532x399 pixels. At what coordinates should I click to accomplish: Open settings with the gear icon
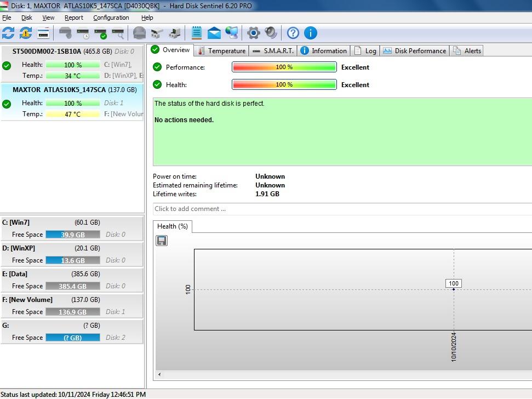coord(253,33)
